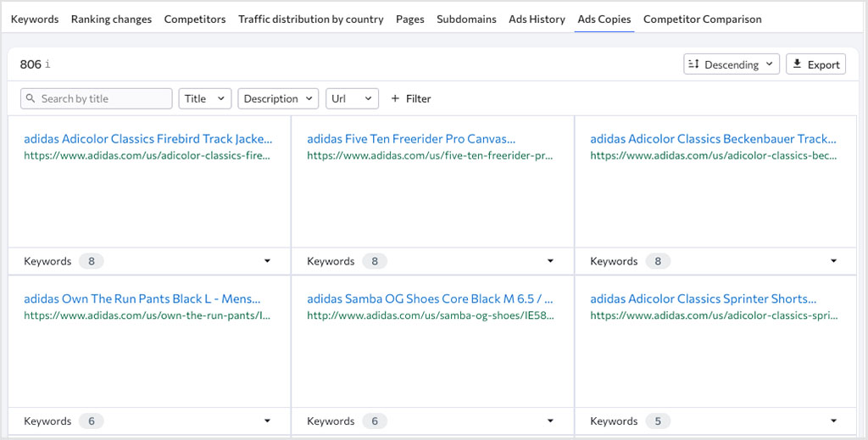
Task: Open the adicolor-classics-bec URL link
Action: (x=714, y=155)
